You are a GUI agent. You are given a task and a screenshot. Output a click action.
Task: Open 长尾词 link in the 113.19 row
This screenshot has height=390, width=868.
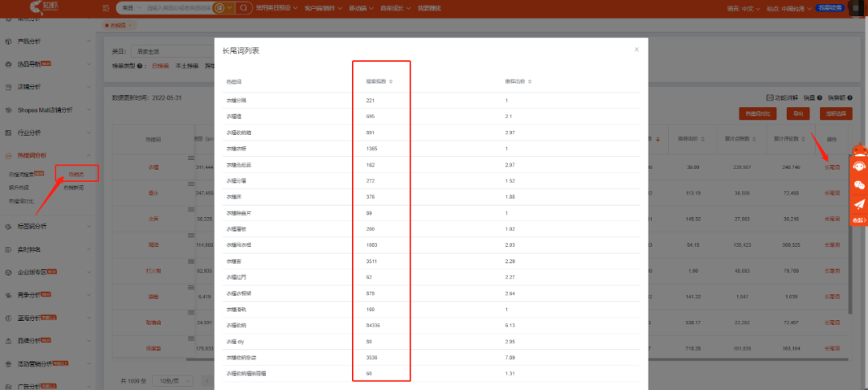(x=832, y=193)
